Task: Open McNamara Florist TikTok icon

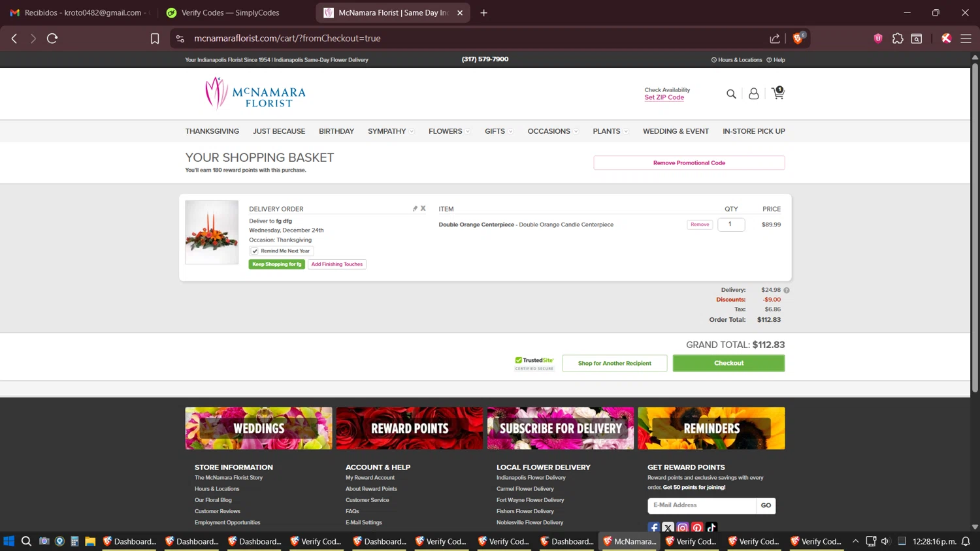Action: point(711,527)
